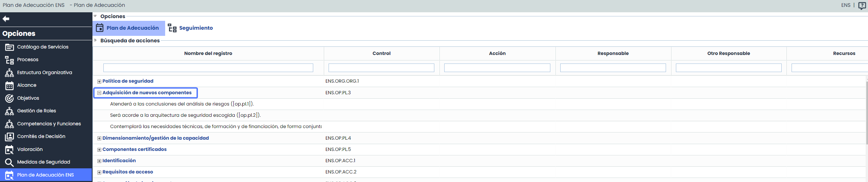Screen dimensions: 868x182
Task: Collapse the Opciones section triangle
Action: pos(95,16)
